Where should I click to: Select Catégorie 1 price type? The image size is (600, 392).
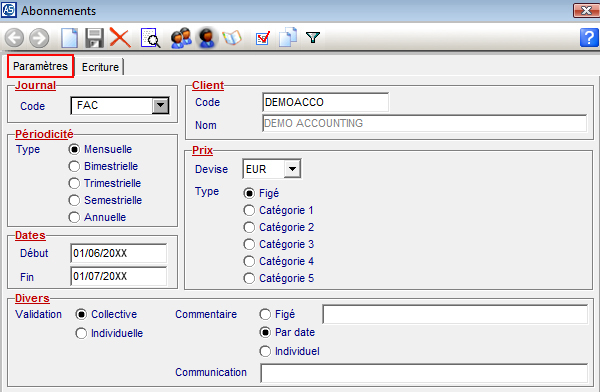[x=279, y=210]
